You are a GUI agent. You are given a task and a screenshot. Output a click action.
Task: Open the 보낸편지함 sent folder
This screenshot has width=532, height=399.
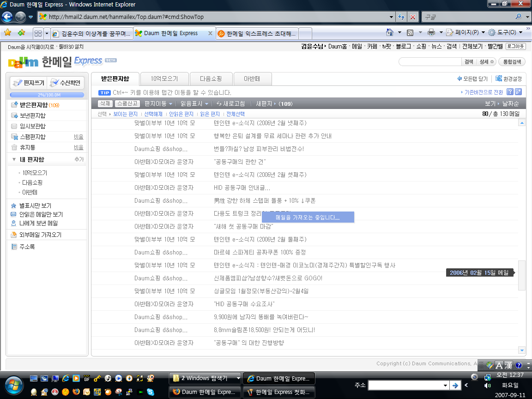pyautogui.click(x=33, y=115)
